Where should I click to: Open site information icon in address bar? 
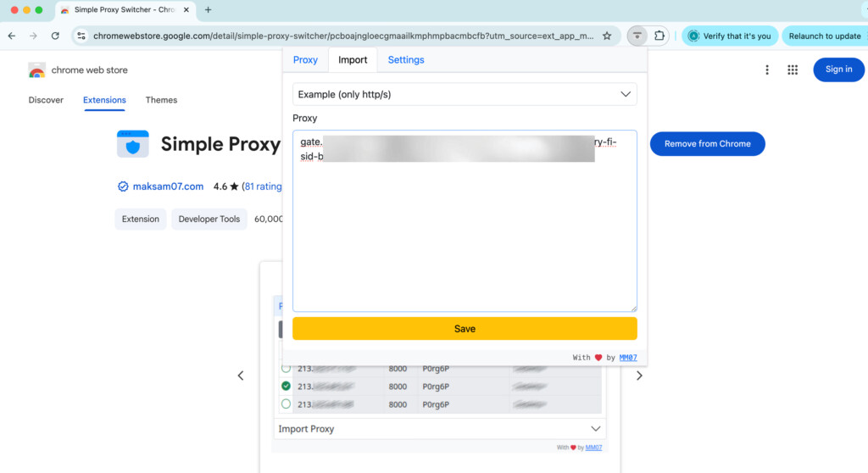click(81, 36)
